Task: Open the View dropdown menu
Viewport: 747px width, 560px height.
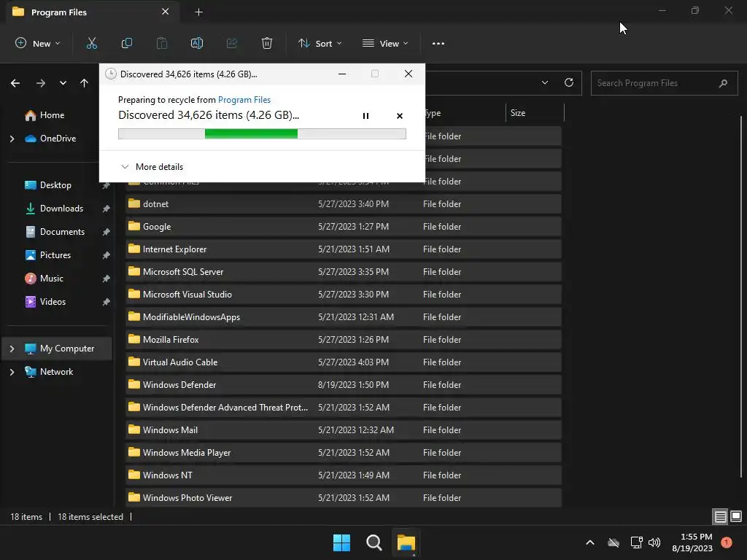Action: [x=385, y=43]
